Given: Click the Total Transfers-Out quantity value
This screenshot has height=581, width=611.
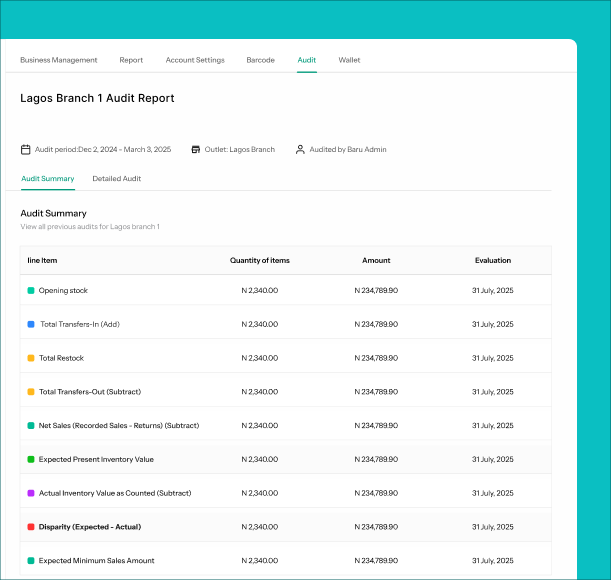Looking at the screenshot, I should [260, 392].
